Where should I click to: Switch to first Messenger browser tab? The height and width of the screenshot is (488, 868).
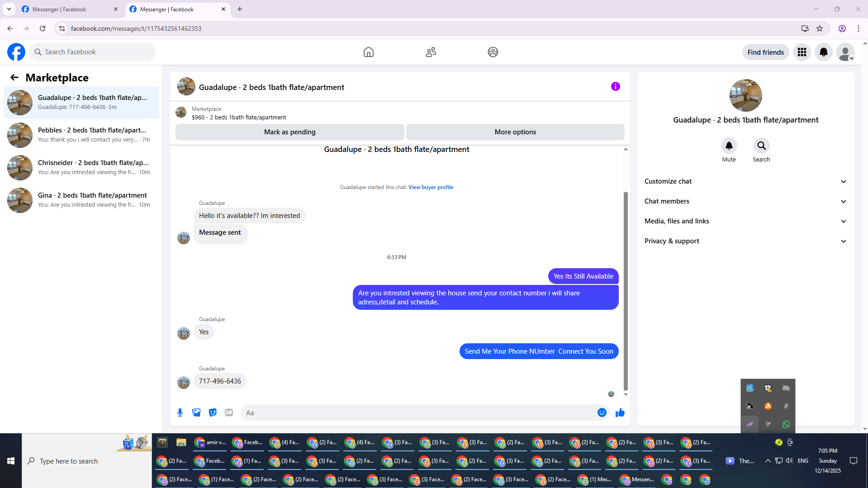[x=70, y=9]
